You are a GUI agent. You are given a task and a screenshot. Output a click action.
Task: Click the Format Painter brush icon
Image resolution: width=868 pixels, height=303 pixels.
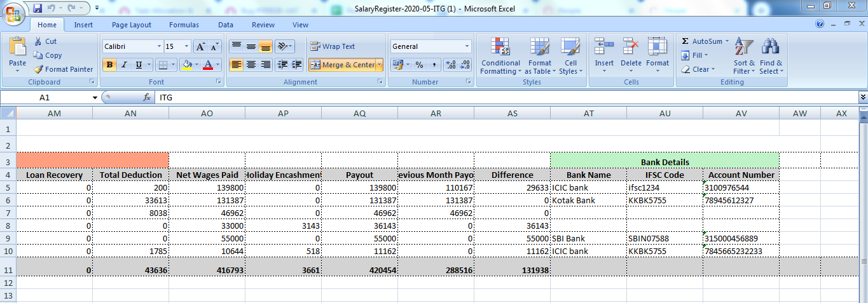pos(38,69)
